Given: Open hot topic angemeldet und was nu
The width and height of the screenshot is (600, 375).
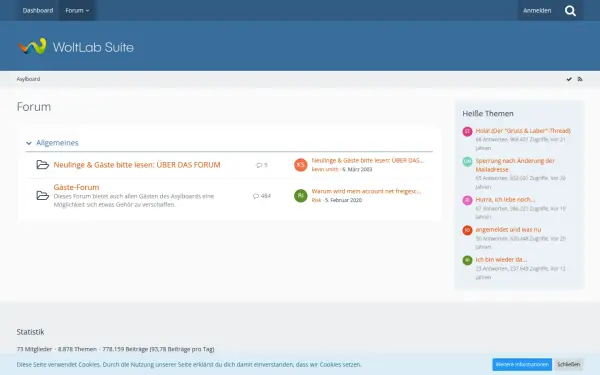Looking at the screenshot, I should pyautogui.click(x=508, y=230).
